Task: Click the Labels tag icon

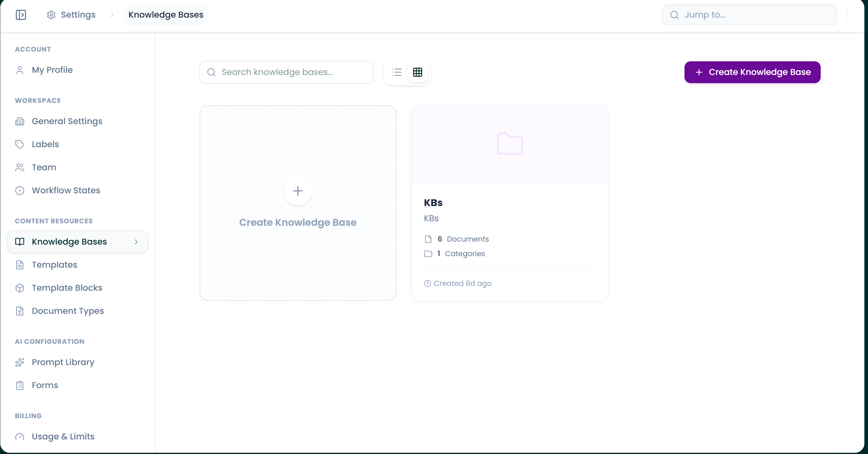Action: coord(19,144)
